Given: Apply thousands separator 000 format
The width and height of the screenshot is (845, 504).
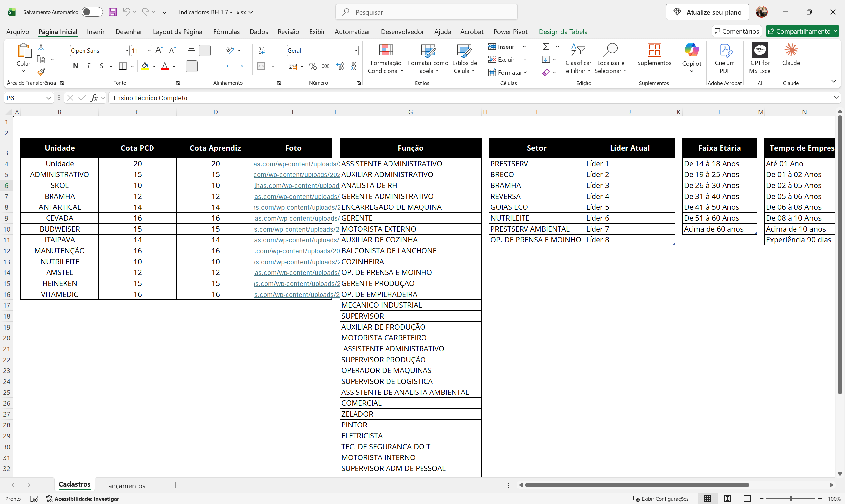Looking at the screenshot, I should 325,66.
